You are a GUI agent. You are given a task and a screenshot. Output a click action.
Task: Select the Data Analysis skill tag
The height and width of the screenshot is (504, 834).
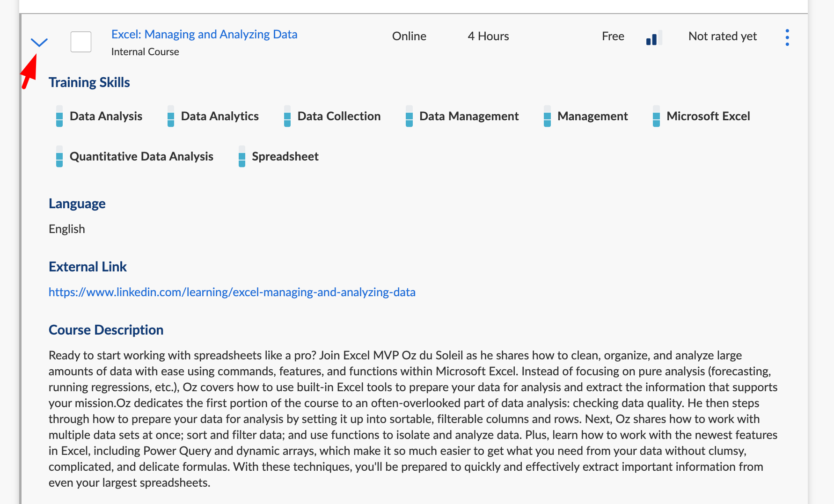pos(106,116)
